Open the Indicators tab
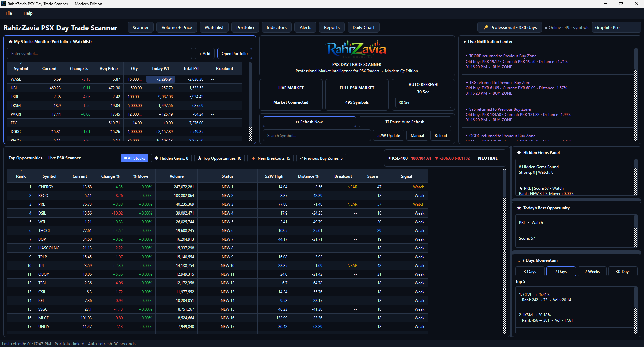Screen dimensions: 644x347 277,27
